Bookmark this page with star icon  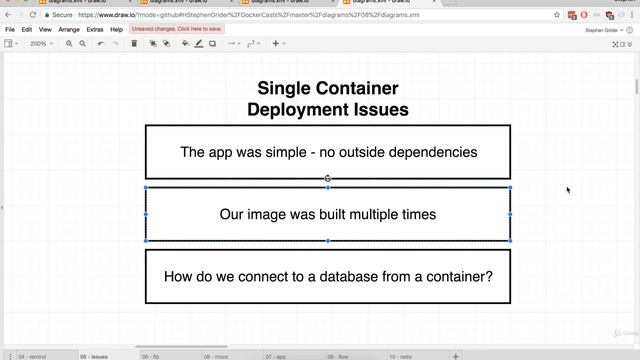click(557, 15)
